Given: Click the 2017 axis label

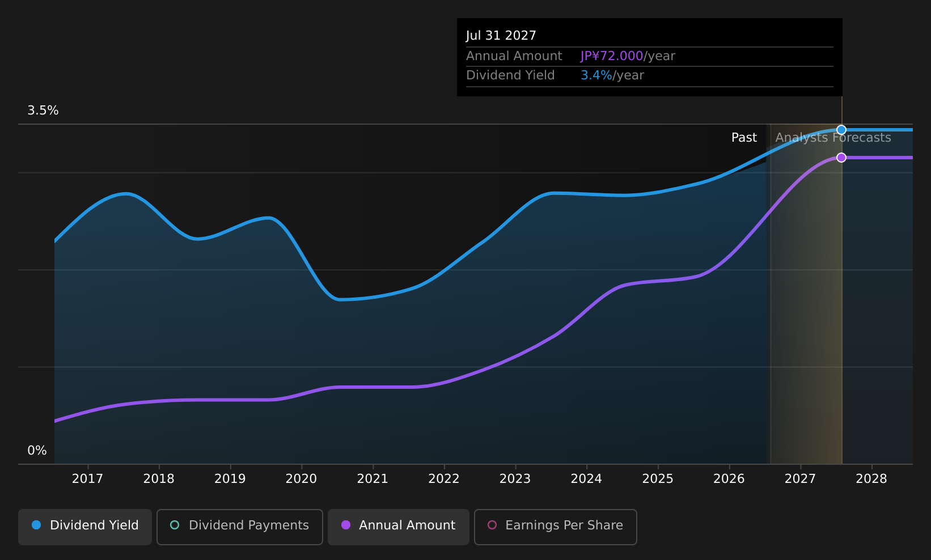Looking at the screenshot, I should 88,479.
